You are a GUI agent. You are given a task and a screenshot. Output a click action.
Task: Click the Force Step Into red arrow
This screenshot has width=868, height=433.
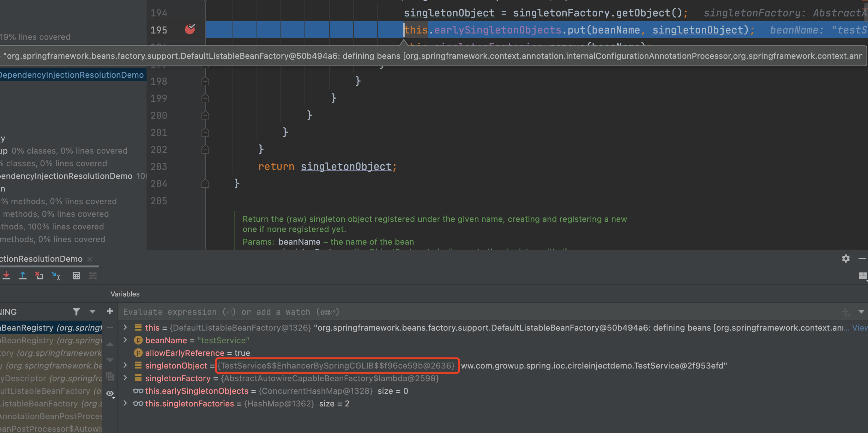pos(6,276)
